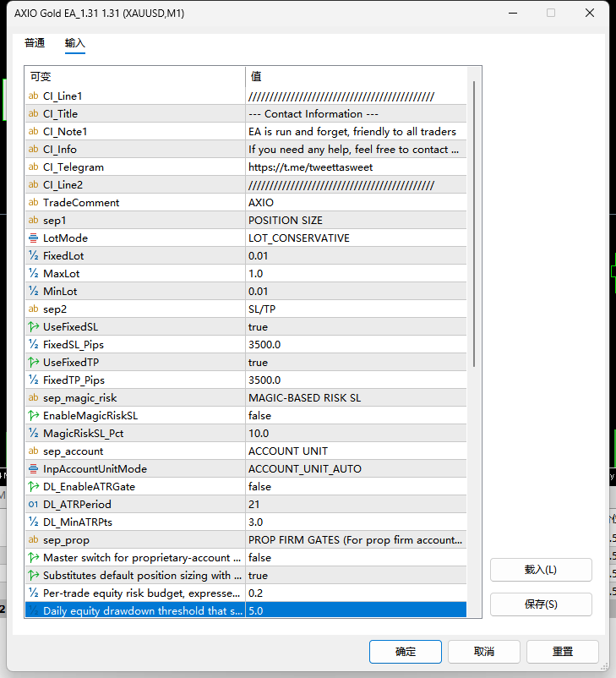Select the Daily equity drawdown threshold row
Image resolution: width=616 pixels, height=678 pixels.
coord(246,610)
